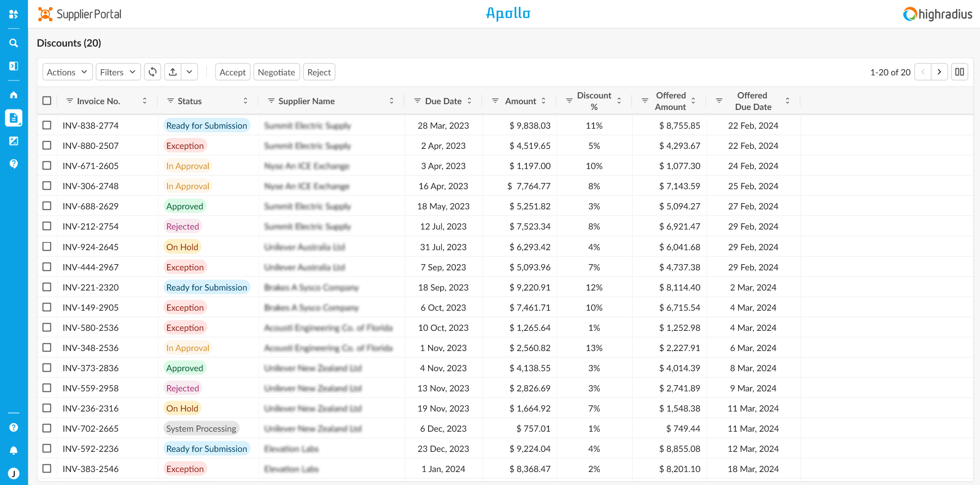
Task: Filter icon on Due Date column
Action: (x=418, y=101)
